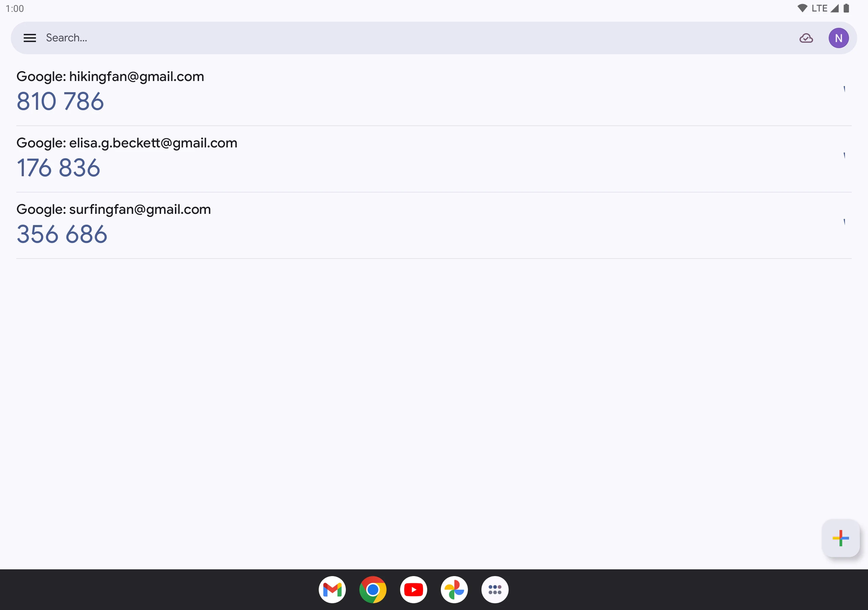Copy code 810 786 for hikingfan

pyautogui.click(x=60, y=101)
